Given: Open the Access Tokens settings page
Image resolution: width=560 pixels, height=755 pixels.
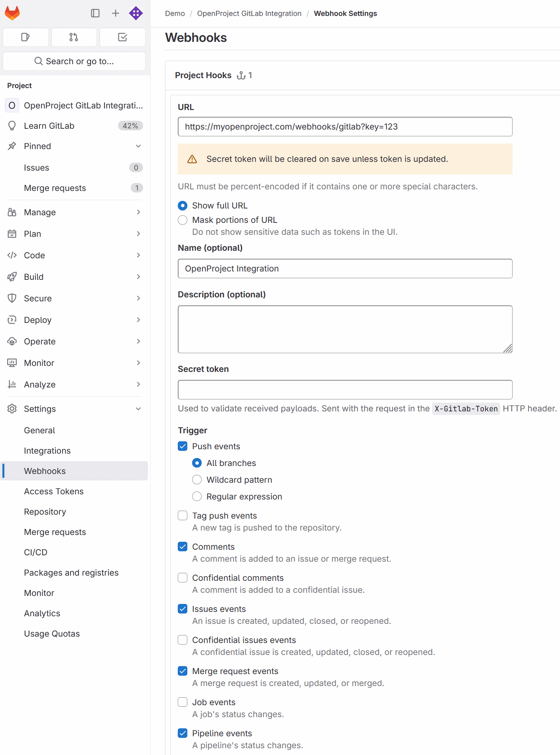Looking at the screenshot, I should pos(54,491).
